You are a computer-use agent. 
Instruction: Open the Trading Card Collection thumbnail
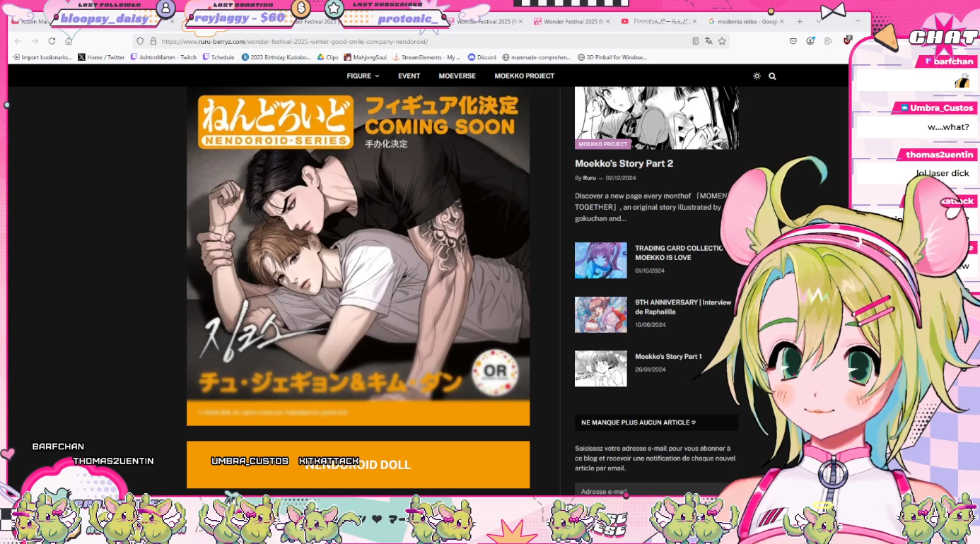tap(601, 261)
